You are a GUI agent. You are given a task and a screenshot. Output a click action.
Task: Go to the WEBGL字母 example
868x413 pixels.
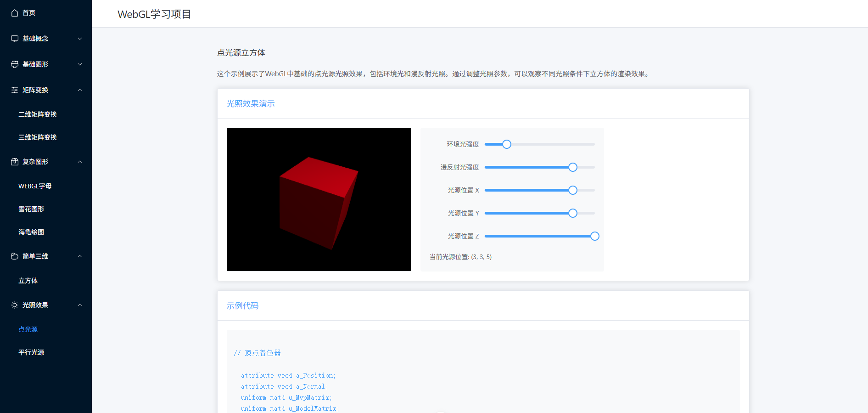coord(46,186)
